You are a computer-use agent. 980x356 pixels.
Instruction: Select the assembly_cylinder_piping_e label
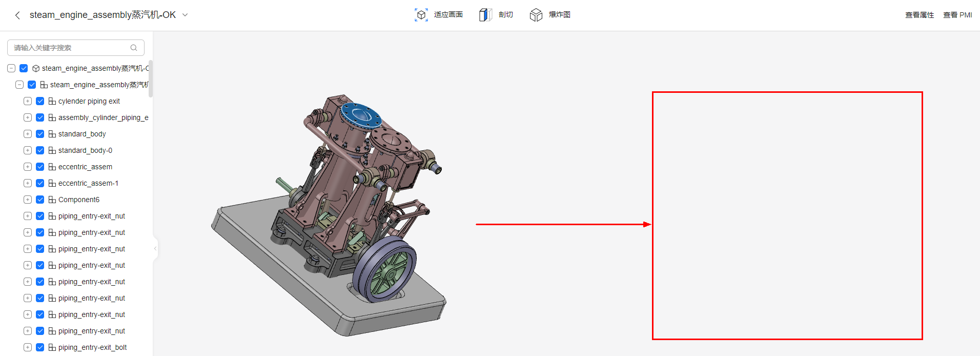coord(104,117)
